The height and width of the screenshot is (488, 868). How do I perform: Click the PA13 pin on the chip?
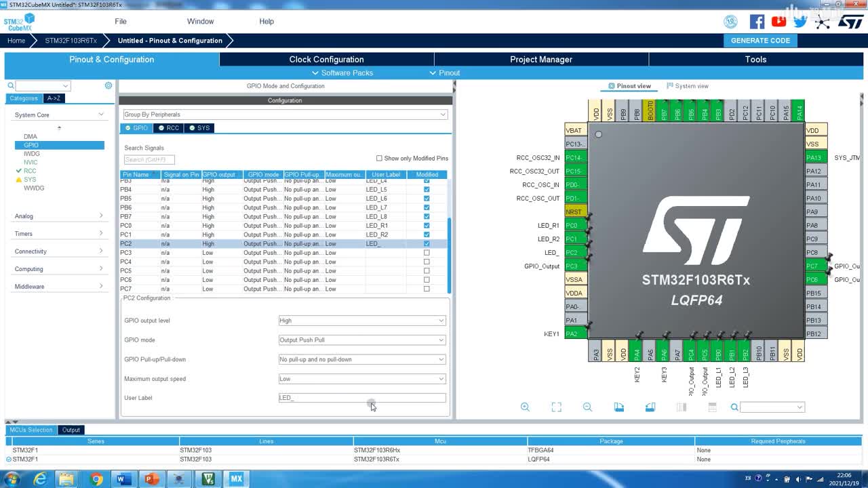[816, 157]
